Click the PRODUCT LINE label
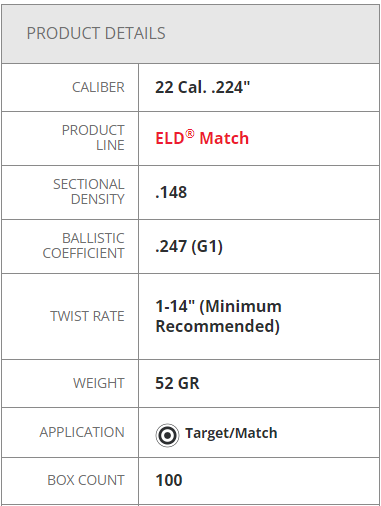 pyautogui.click(x=93, y=138)
